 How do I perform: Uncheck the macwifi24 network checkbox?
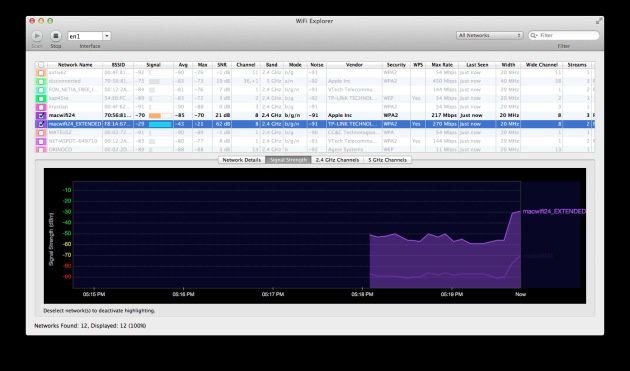[x=41, y=115]
